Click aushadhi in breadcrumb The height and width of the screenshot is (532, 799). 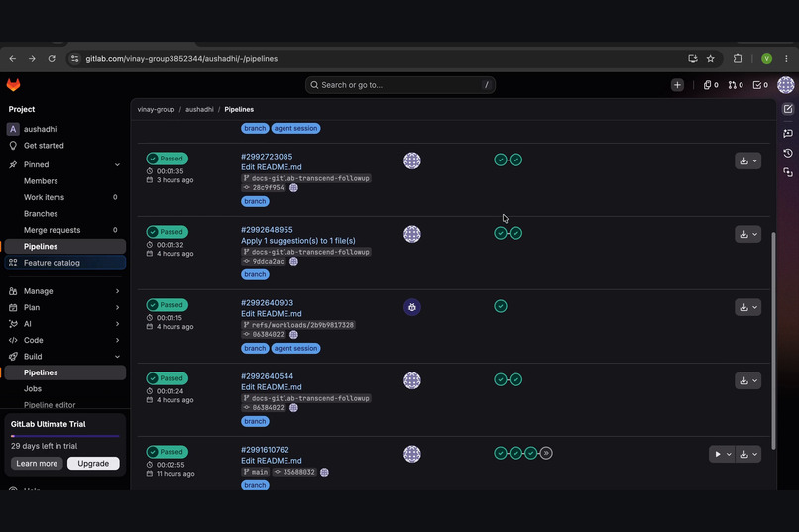[x=199, y=109]
